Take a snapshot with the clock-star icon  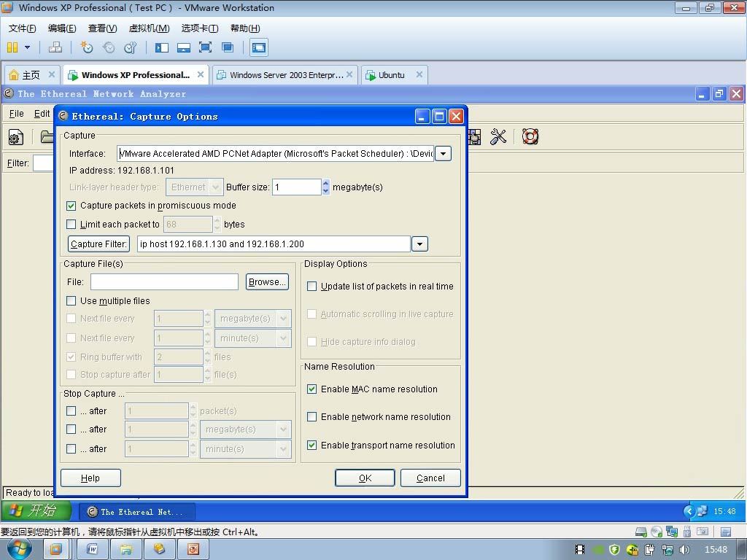86,47
